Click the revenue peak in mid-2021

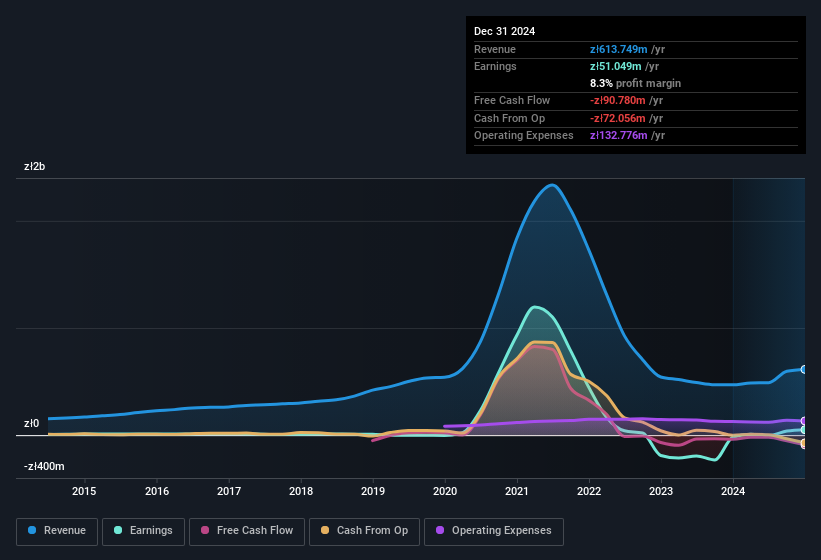(x=551, y=185)
